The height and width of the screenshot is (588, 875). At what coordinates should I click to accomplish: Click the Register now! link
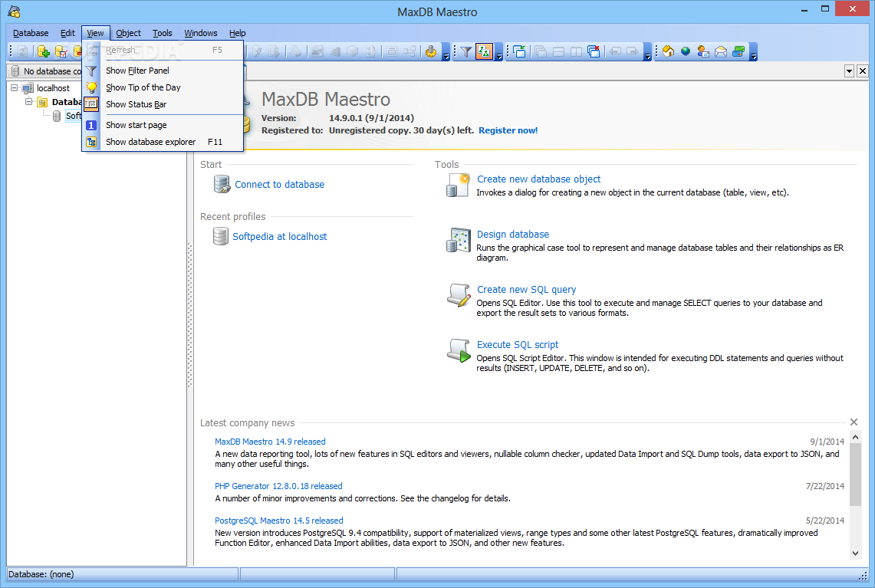pyautogui.click(x=508, y=130)
